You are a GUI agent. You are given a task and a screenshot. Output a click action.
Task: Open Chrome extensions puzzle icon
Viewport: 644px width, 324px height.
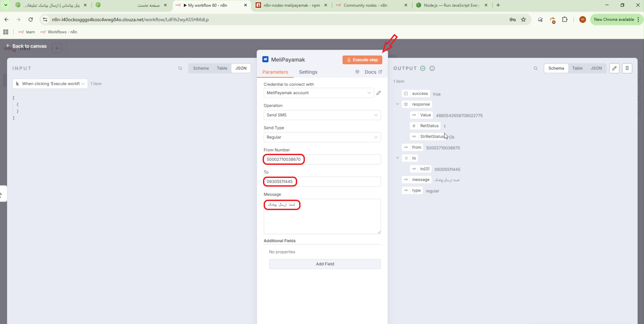(565, 19)
